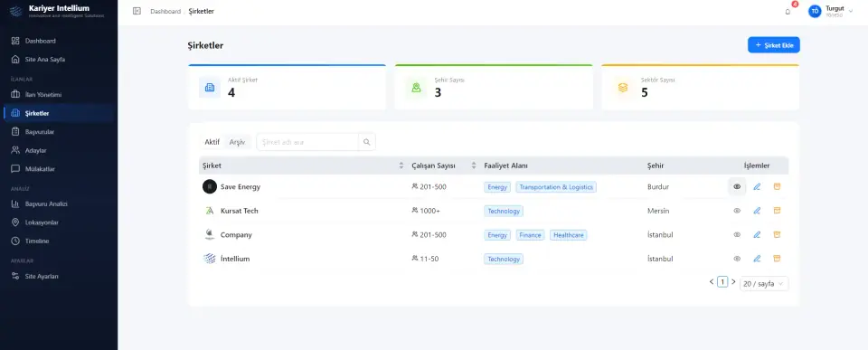Viewport: 868px width, 350px height.
Task: Go to the previous page arrow
Action: click(x=712, y=282)
